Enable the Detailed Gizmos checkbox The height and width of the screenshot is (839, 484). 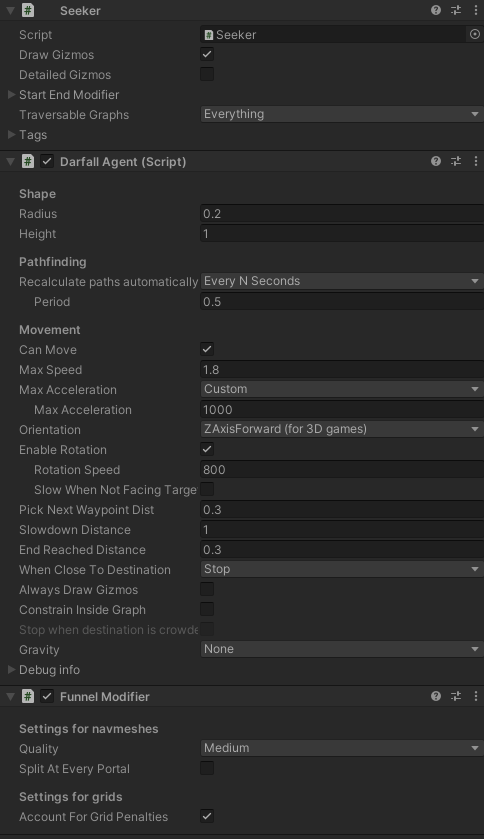[207, 74]
